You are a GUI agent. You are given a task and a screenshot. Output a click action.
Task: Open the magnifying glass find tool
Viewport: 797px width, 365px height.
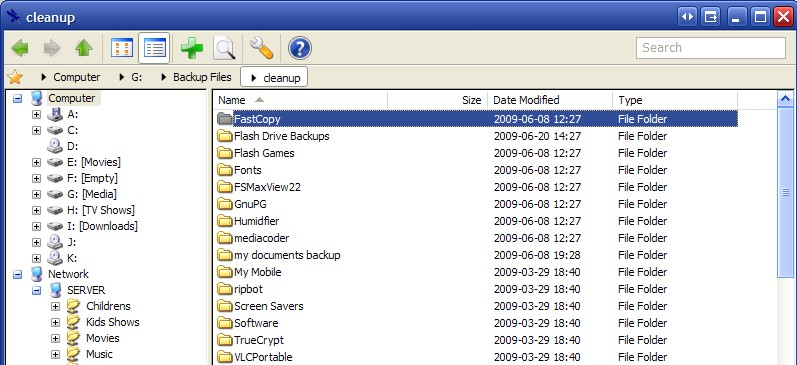(224, 48)
